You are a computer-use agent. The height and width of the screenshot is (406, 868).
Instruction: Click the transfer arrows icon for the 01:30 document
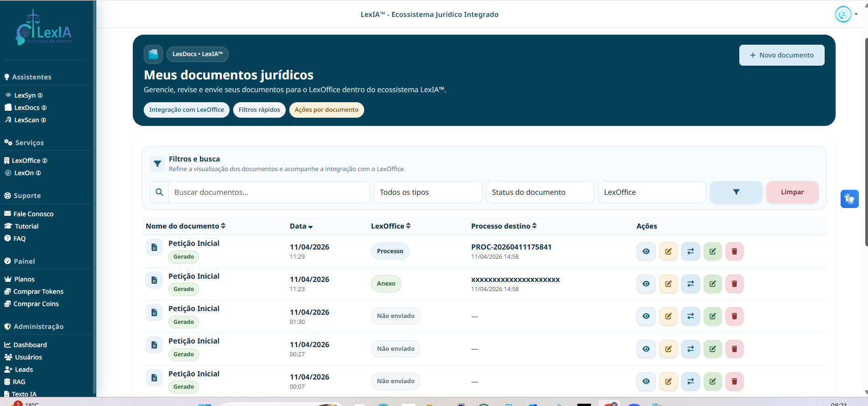pyautogui.click(x=690, y=316)
